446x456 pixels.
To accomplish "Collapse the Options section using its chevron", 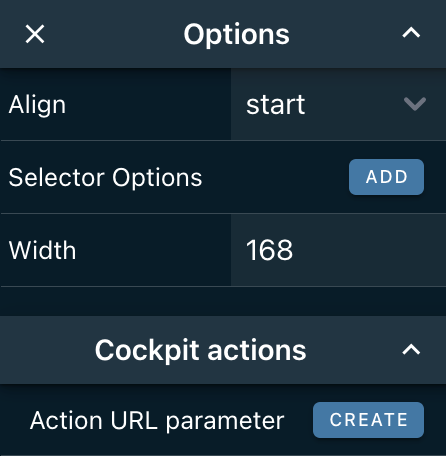I will pos(411,33).
